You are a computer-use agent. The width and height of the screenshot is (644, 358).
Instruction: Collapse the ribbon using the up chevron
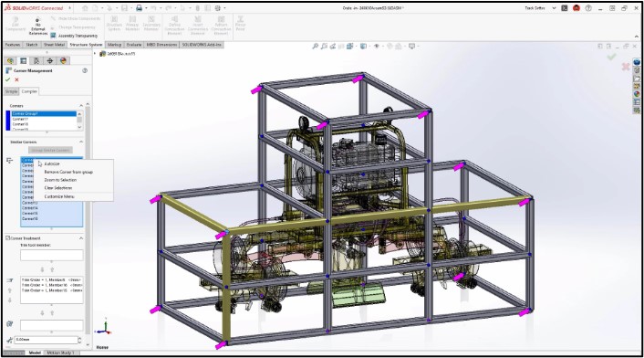click(636, 37)
